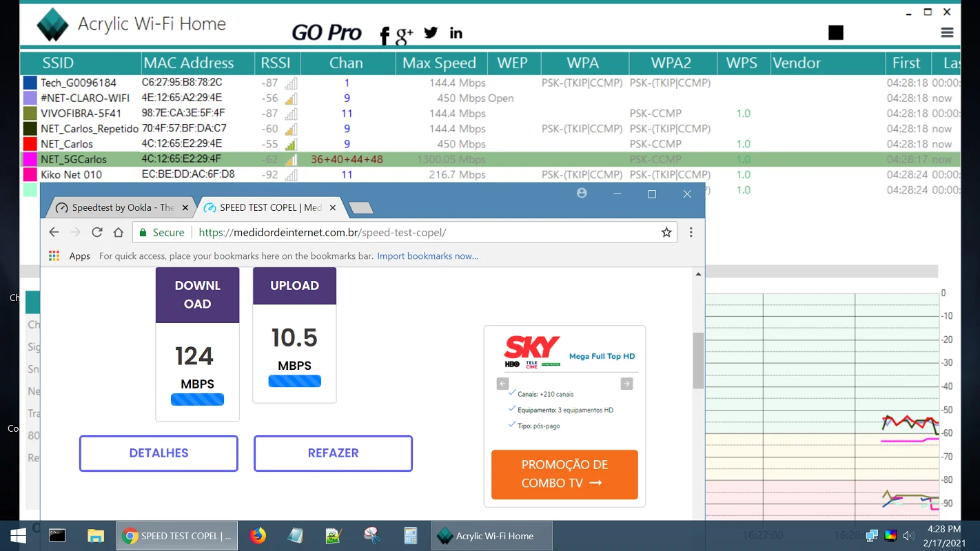The height and width of the screenshot is (551, 980).
Task: Click the DETALHES button
Action: point(159,453)
